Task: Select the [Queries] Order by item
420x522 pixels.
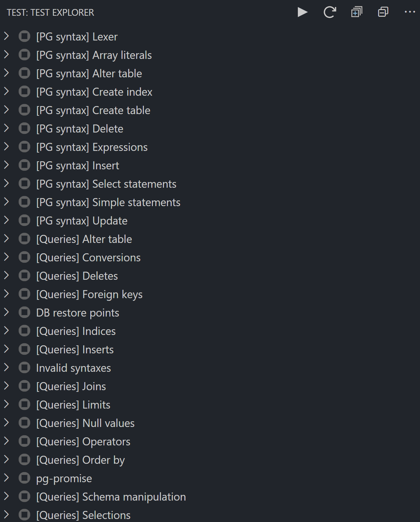Action: (210, 460)
